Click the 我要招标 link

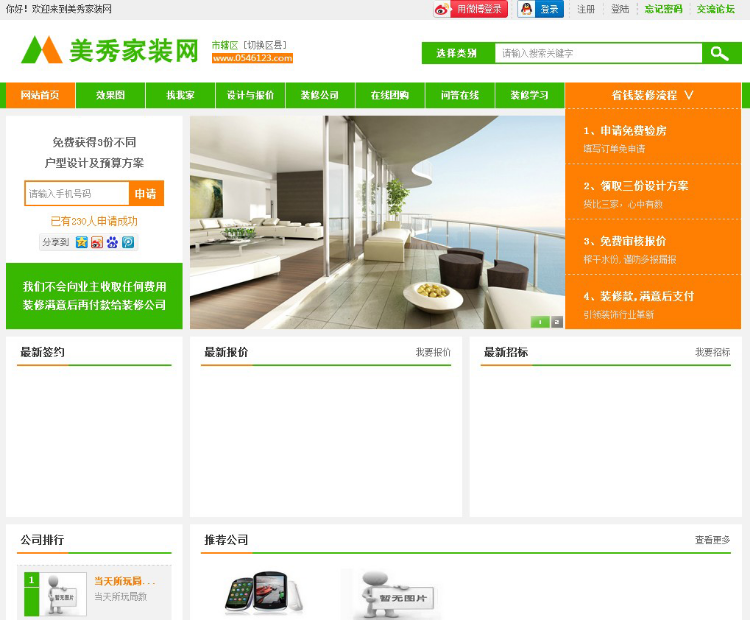click(713, 353)
